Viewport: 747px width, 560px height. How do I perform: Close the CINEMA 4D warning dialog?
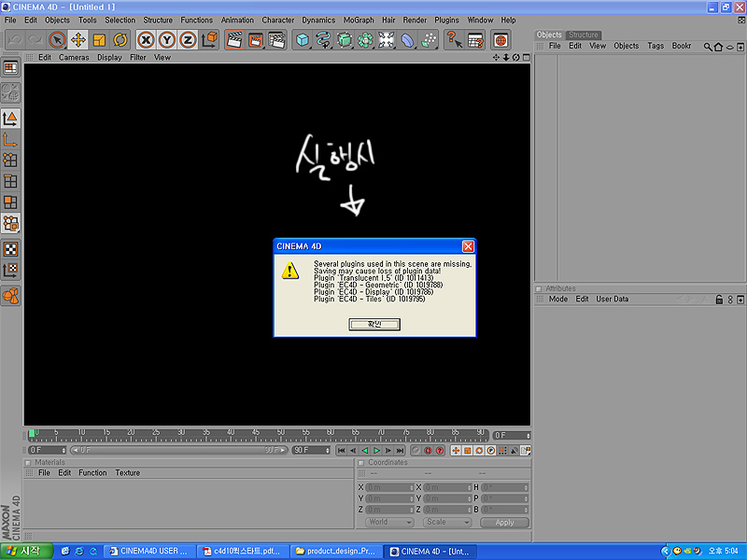468,246
